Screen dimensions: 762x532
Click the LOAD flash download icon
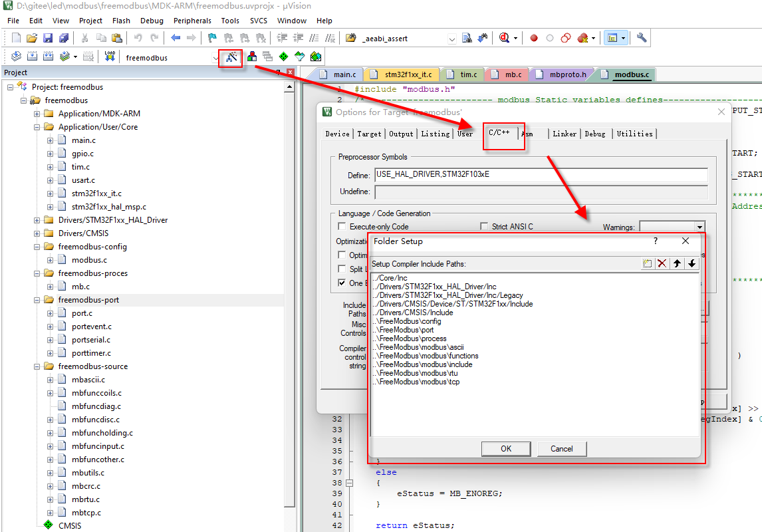coord(108,57)
